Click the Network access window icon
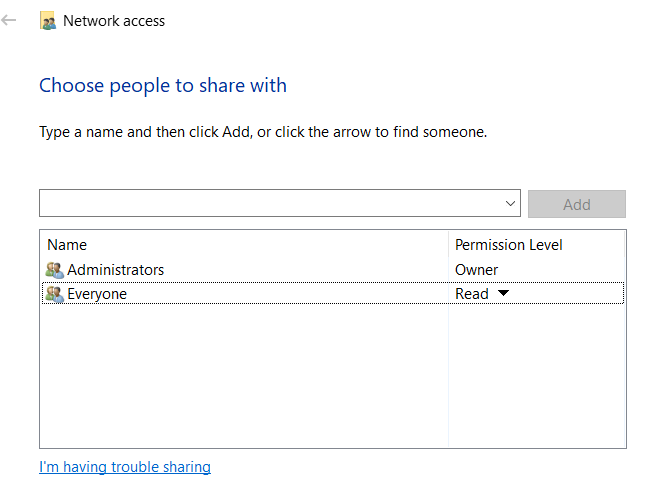 coord(47,20)
